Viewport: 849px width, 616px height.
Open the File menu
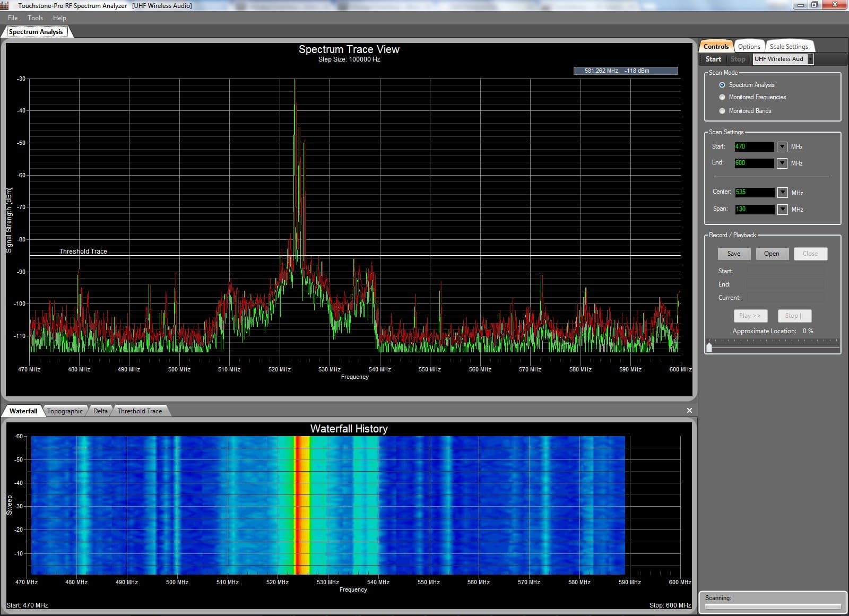[x=12, y=18]
